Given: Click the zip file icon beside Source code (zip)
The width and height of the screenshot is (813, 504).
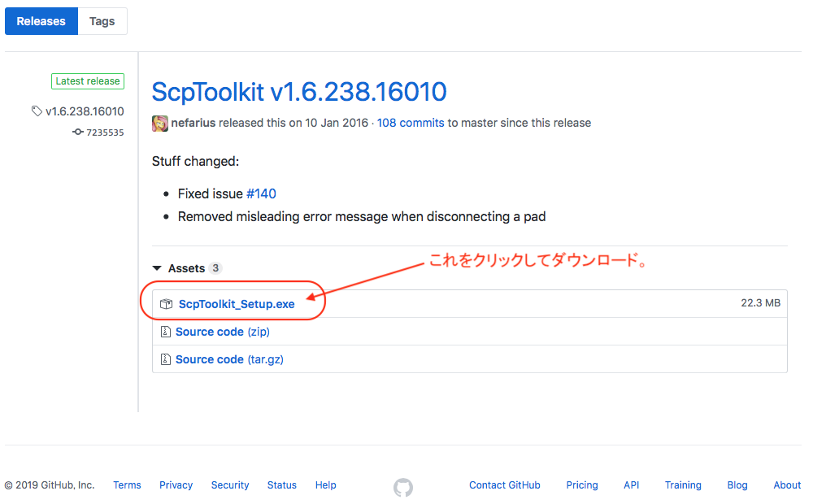Looking at the screenshot, I should [165, 332].
